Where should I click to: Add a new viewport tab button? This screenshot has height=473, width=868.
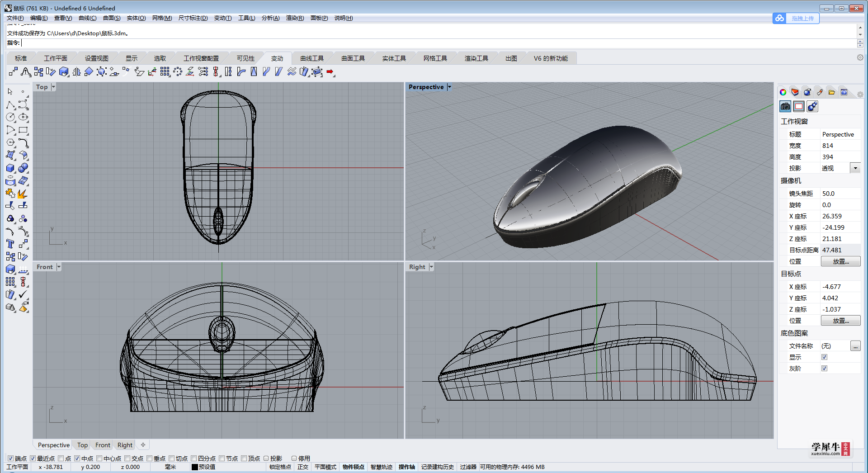pos(143,445)
